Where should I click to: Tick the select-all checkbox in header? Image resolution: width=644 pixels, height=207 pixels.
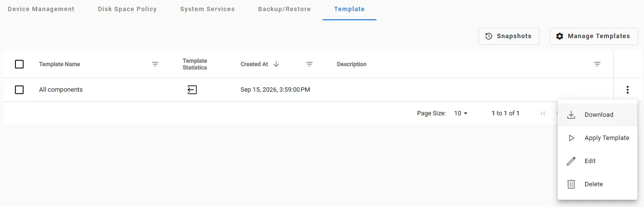(19, 64)
